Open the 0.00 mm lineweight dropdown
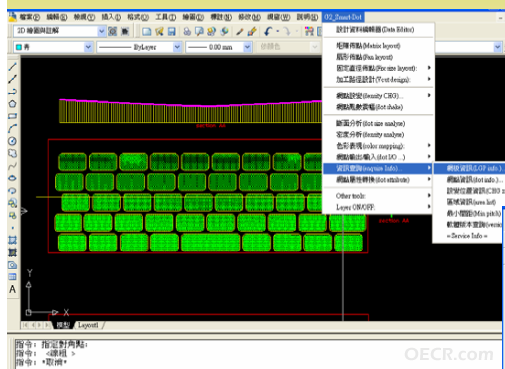The height and width of the screenshot is (369, 505). 247,47
